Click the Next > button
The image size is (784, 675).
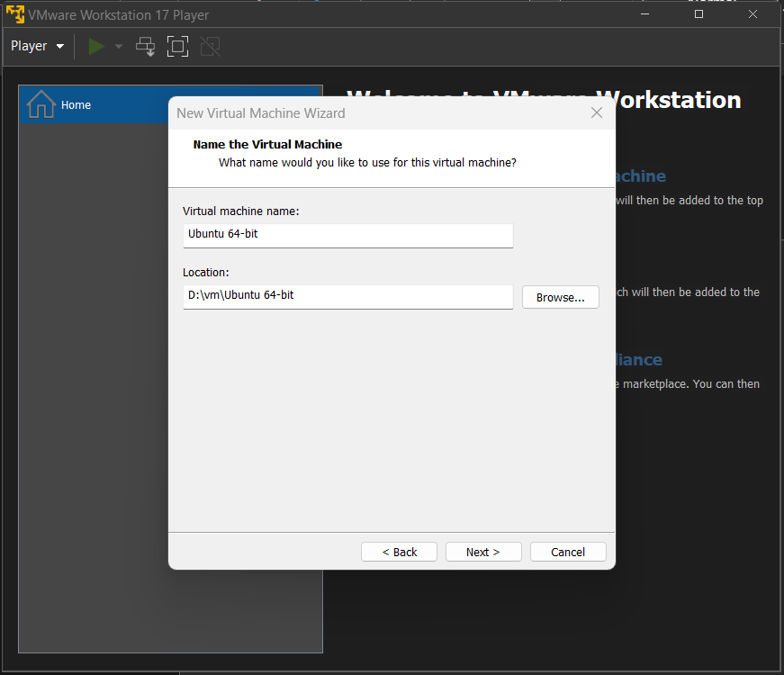tap(483, 552)
